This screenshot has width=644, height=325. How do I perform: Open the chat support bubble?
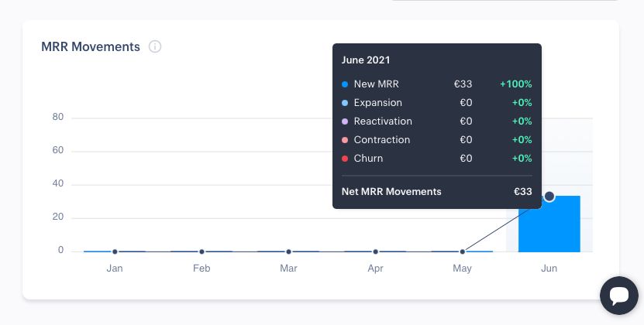pyautogui.click(x=620, y=296)
